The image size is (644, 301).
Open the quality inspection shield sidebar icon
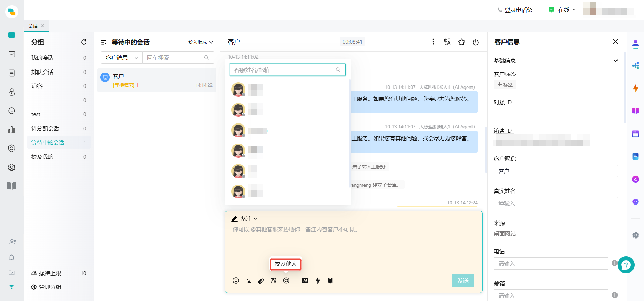pyautogui.click(x=11, y=148)
